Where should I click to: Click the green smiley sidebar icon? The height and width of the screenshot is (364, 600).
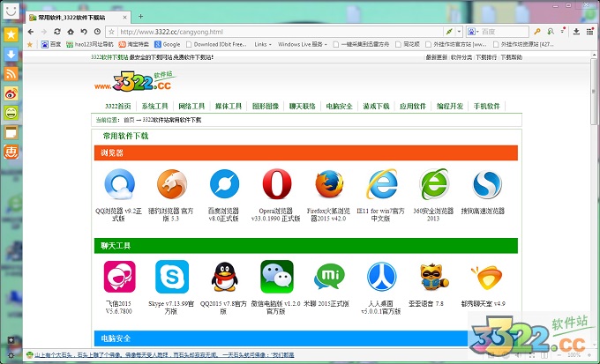pyautogui.click(x=11, y=113)
